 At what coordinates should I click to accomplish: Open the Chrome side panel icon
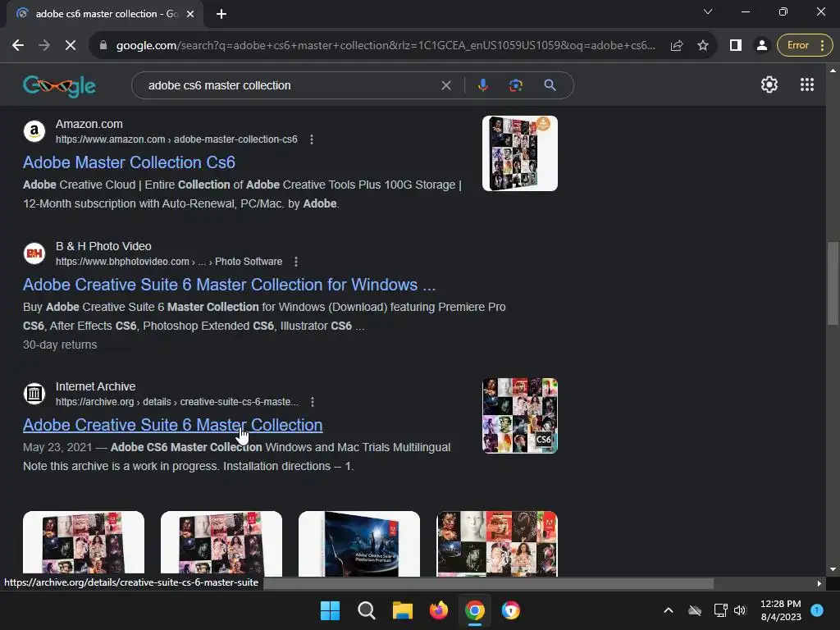[x=736, y=46]
